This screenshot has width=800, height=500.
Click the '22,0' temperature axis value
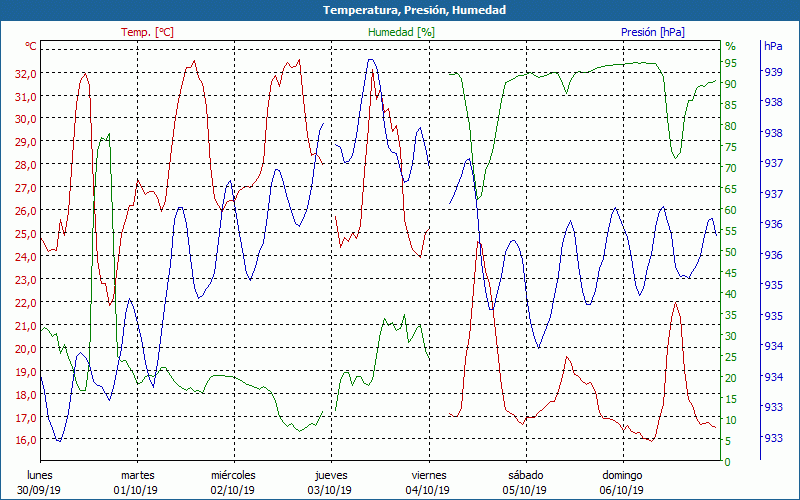[26, 303]
